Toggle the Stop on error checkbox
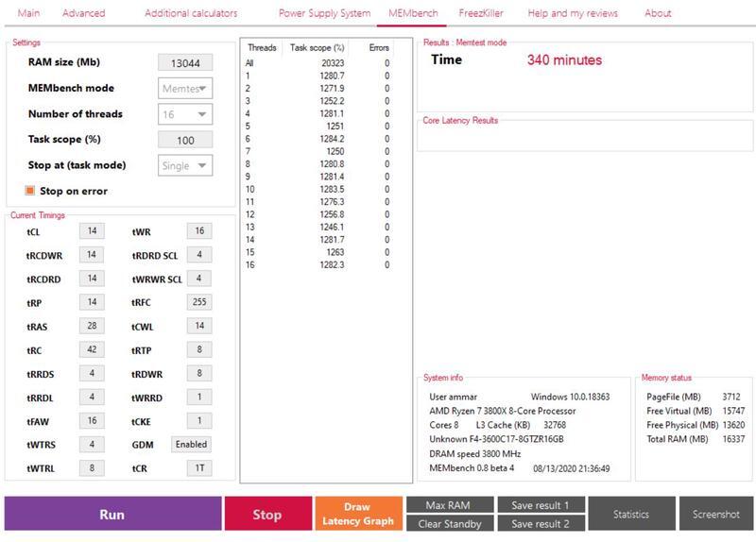 [x=30, y=191]
